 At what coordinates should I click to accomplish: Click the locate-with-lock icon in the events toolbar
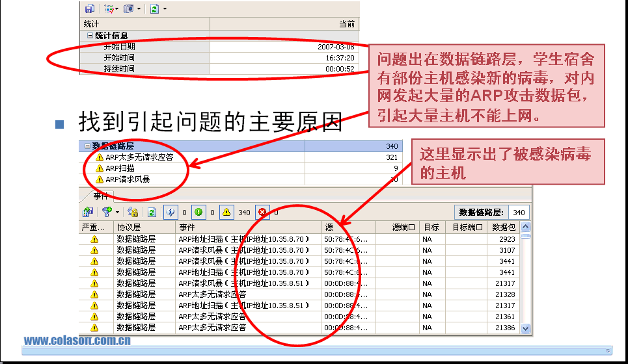pyautogui.click(x=133, y=213)
